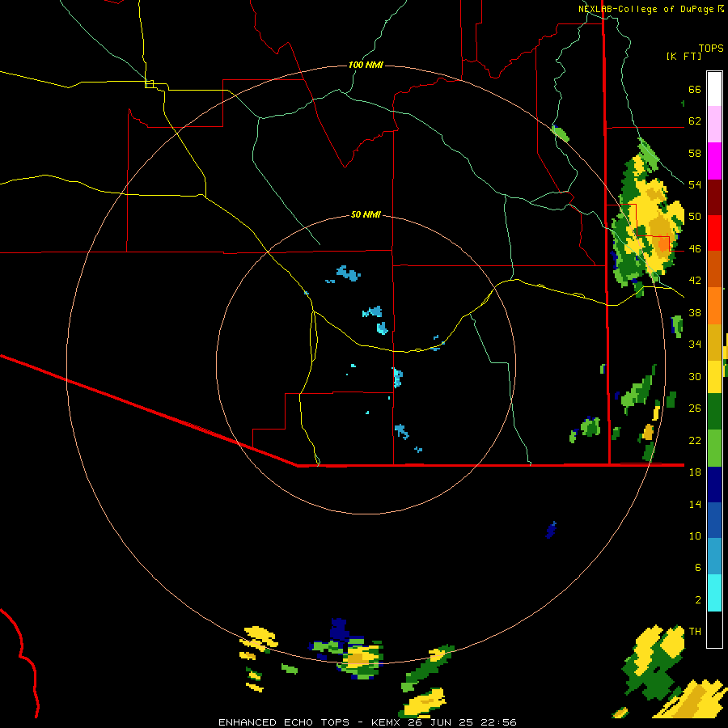
Task: Click the 50 NMI range ring label
Action: point(366,214)
